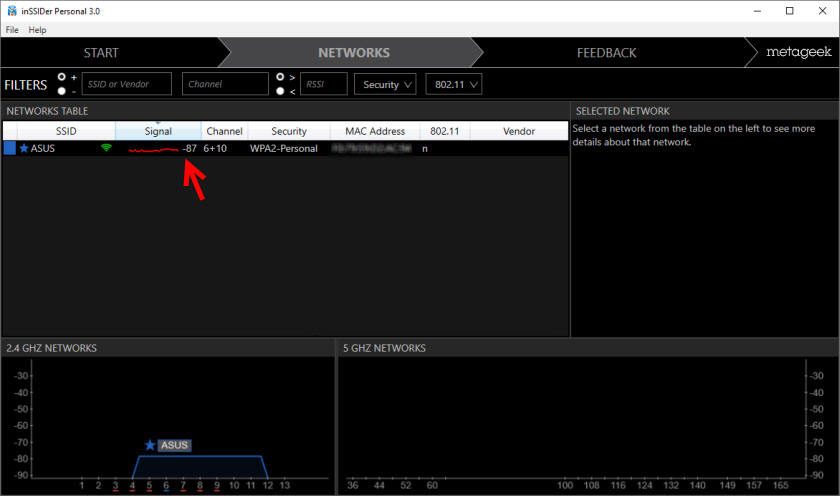
Task: Click the SSID or Vendor filter field
Action: (126, 85)
